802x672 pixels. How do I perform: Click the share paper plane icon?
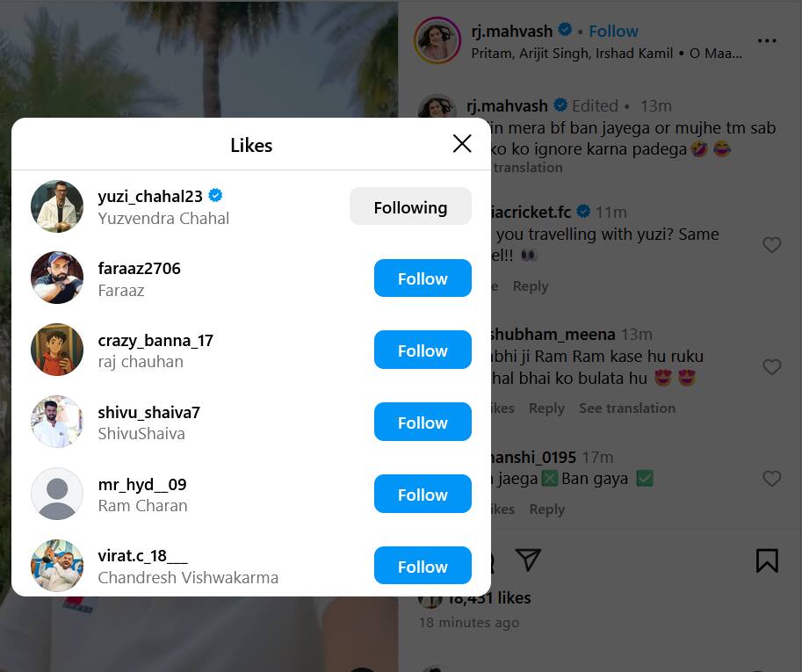pyautogui.click(x=527, y=560)
